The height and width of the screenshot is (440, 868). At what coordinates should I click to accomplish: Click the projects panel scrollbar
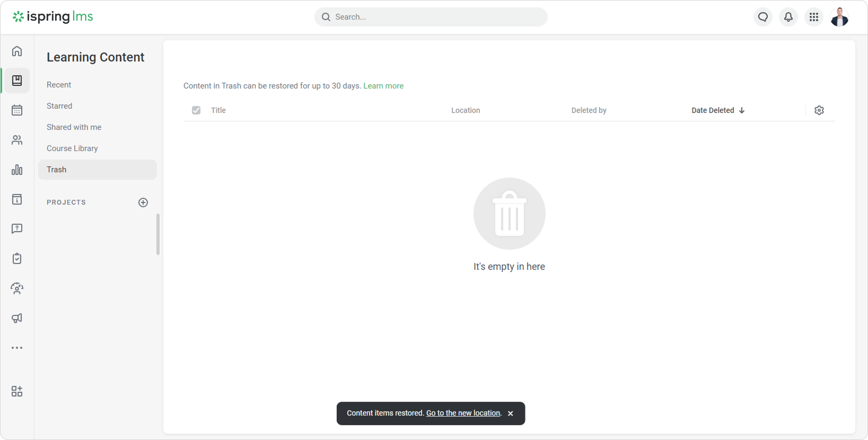click(158, 234)
